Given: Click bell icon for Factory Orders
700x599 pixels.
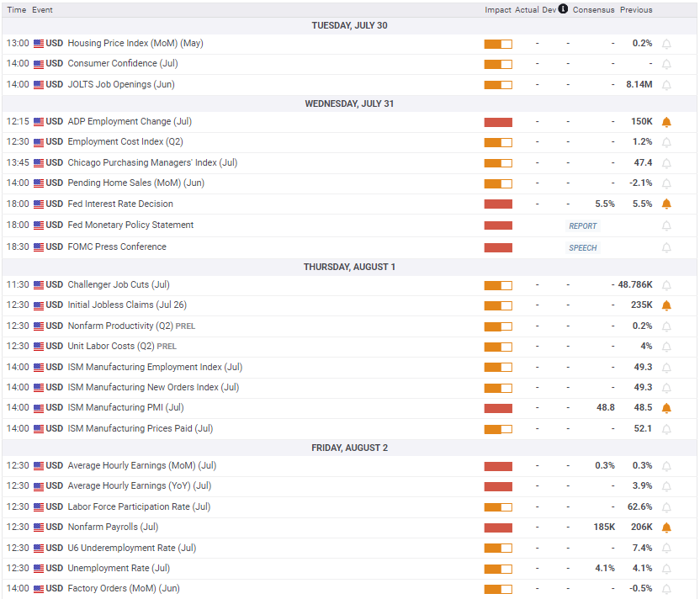Looking at the screenshot, I should 666,589.
